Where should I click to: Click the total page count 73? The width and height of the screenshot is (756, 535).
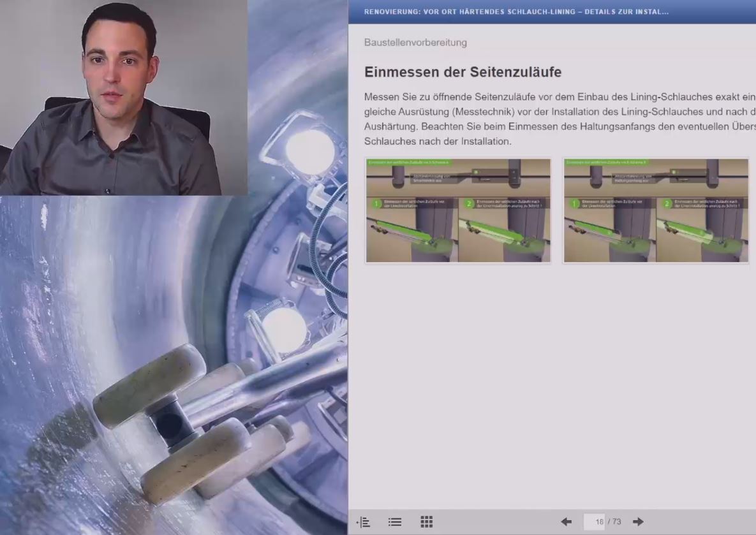point(616,522)
